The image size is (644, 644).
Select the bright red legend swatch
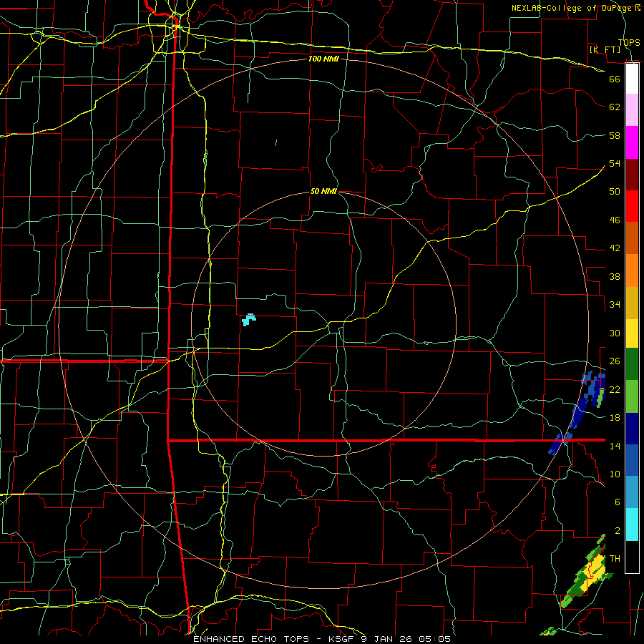pos(632,206)
